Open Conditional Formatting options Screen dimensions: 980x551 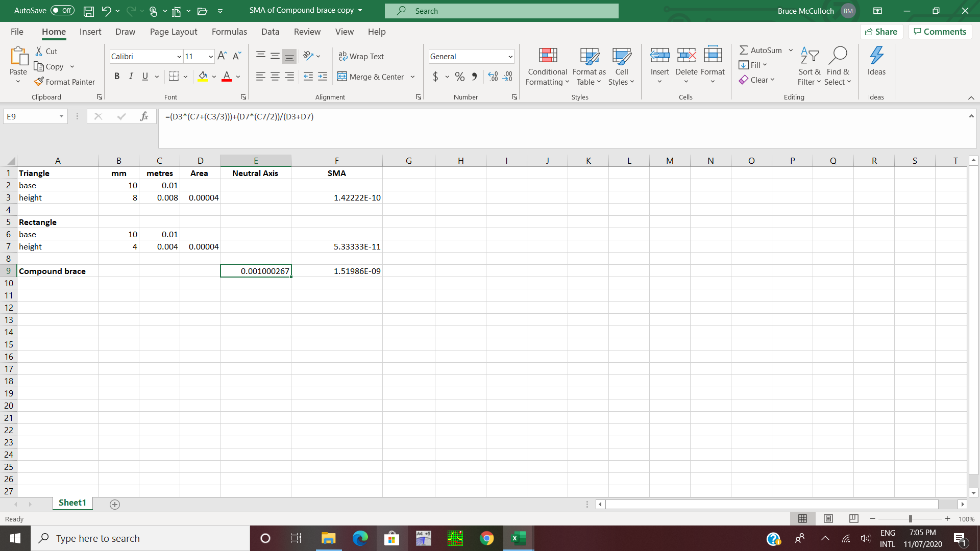tap(547, 66)
